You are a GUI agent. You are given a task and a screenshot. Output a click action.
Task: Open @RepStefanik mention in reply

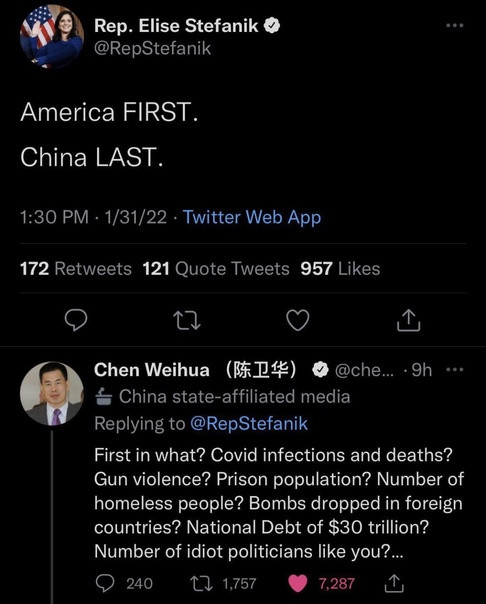click(x=249, y=423)
